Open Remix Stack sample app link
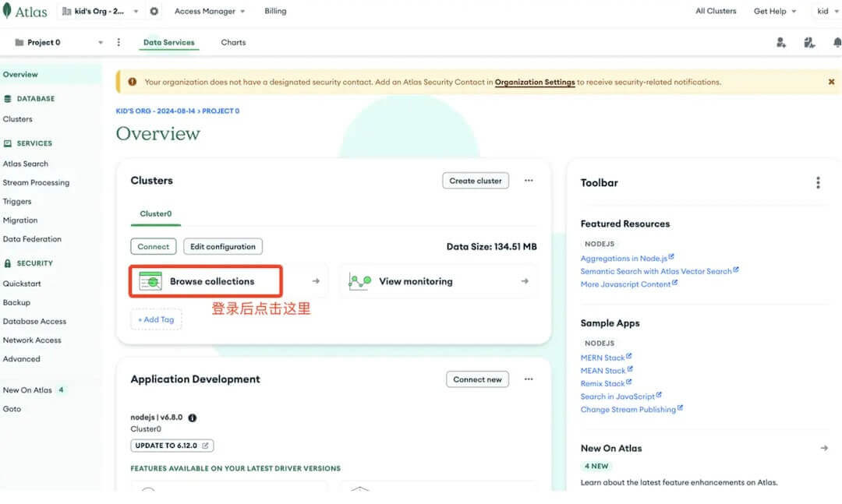This screenshot has height=504, width=842. [606, 383]
